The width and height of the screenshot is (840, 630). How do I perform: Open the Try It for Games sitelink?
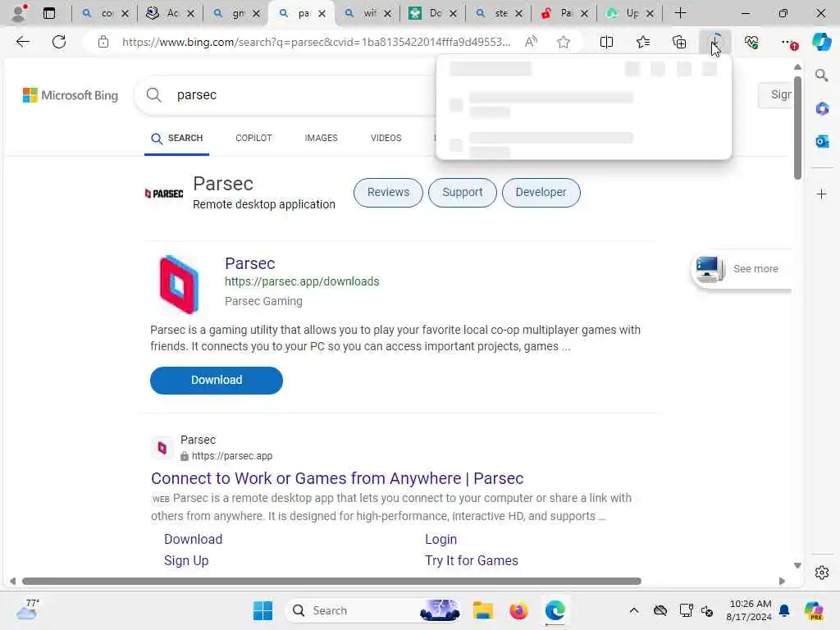[x=472, y=560]
